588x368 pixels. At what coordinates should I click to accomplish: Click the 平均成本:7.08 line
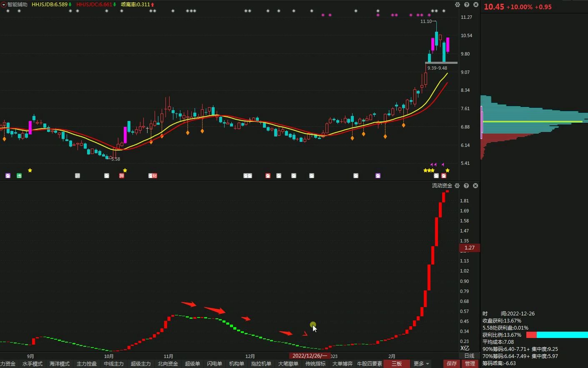[498, 342]
